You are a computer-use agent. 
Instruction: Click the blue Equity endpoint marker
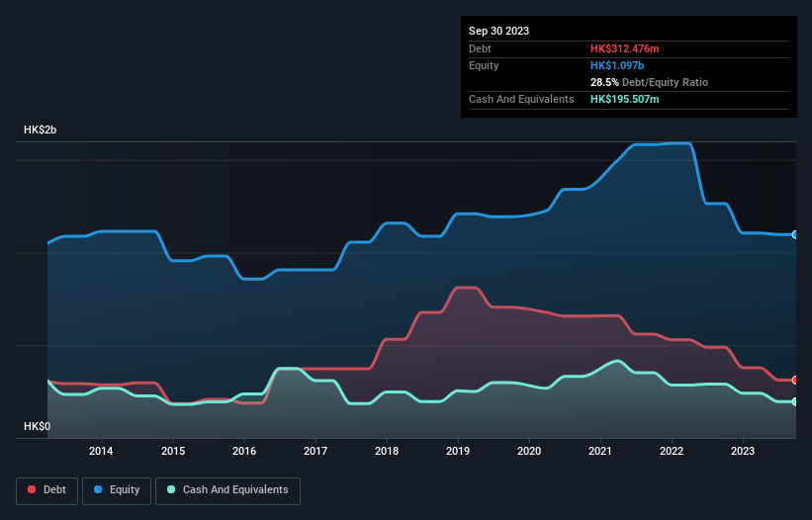[795, 235]
